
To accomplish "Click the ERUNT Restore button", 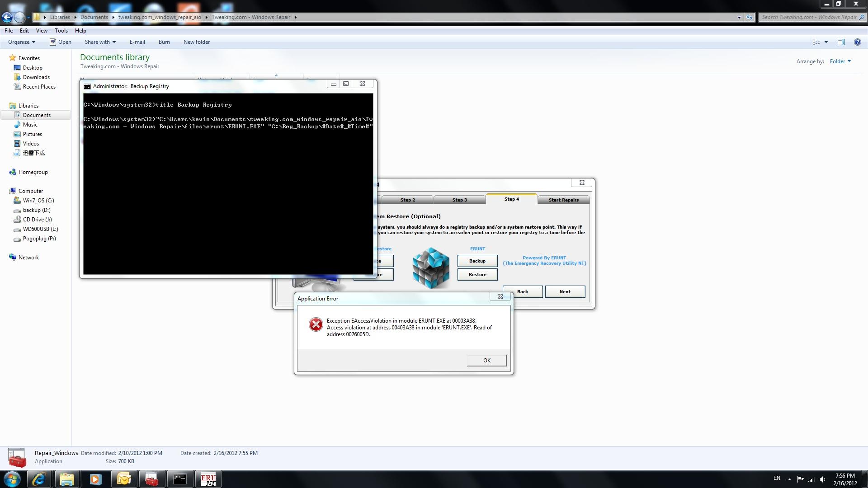I will click(x=477, y=274).
